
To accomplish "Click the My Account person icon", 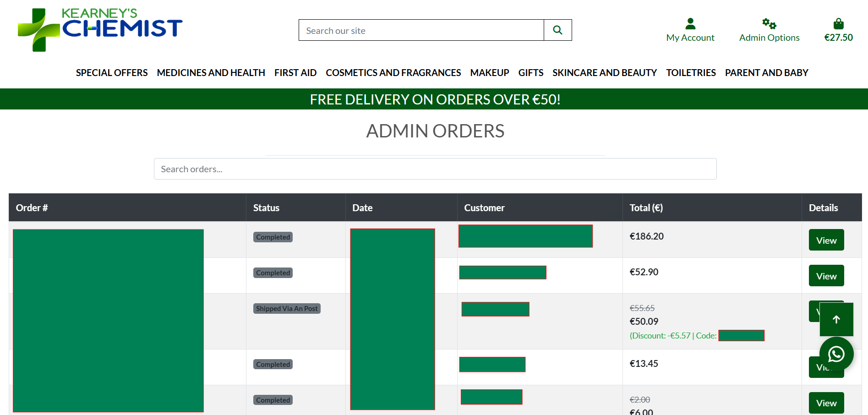I will coord(690,24).
